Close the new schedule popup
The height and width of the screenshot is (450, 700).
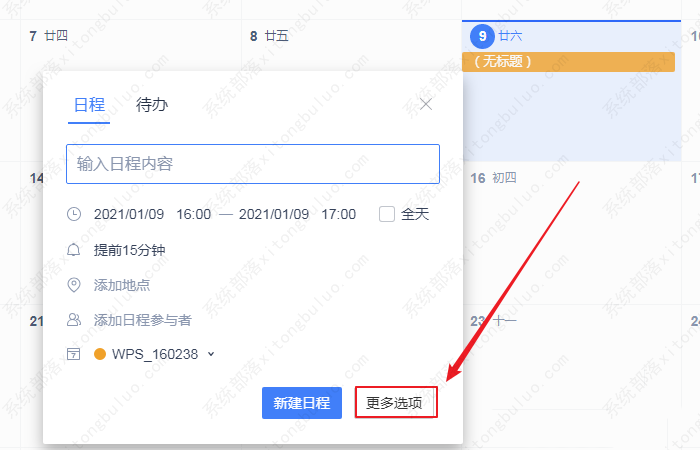[x=426, y=104]
